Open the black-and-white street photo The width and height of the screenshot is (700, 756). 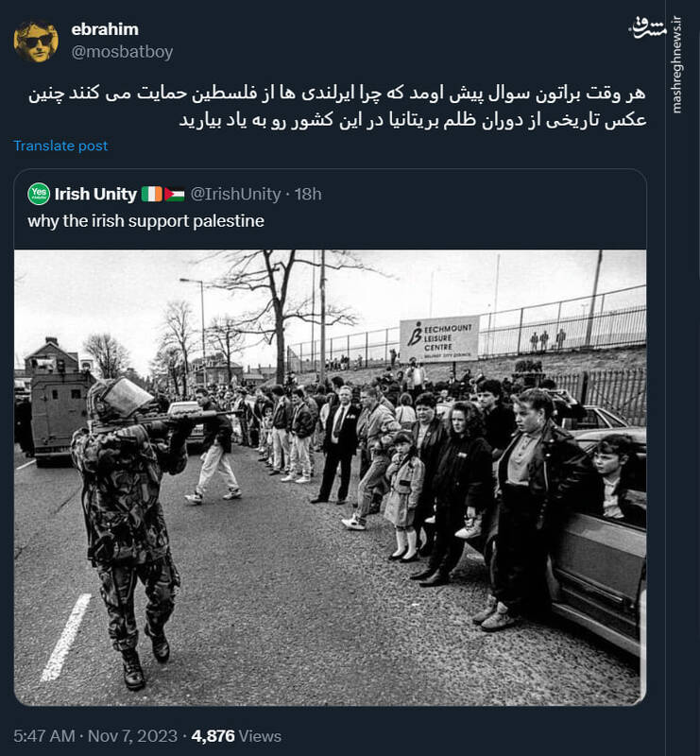[x=331, y=477]
